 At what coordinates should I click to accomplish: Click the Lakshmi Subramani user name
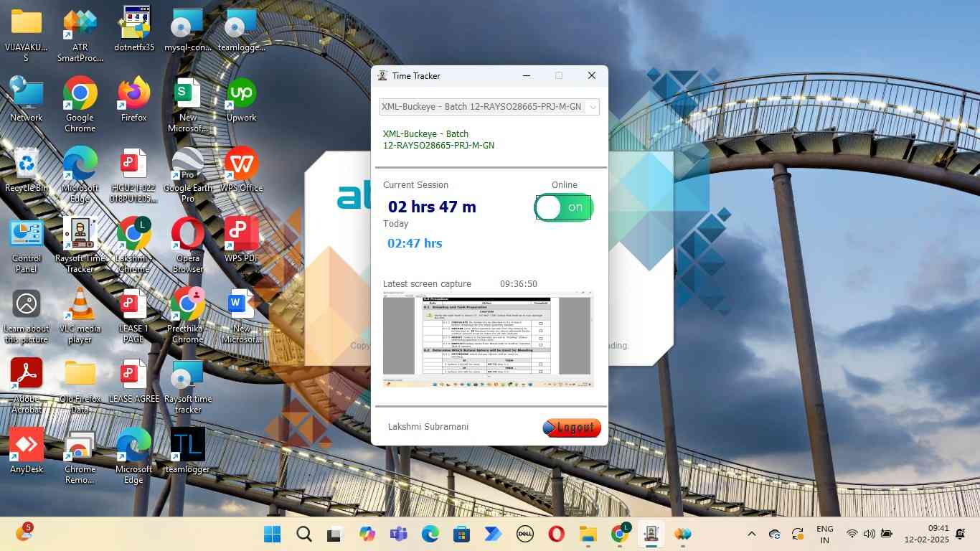[428, 427]
